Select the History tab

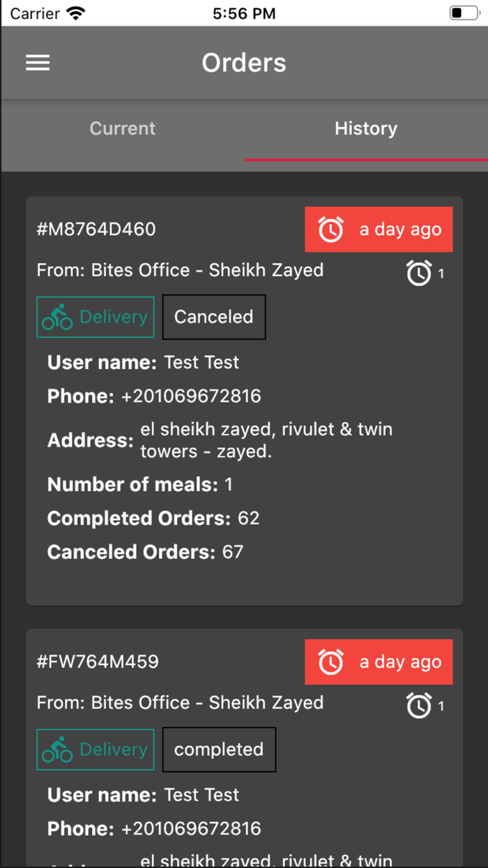(x=365, y=128)
